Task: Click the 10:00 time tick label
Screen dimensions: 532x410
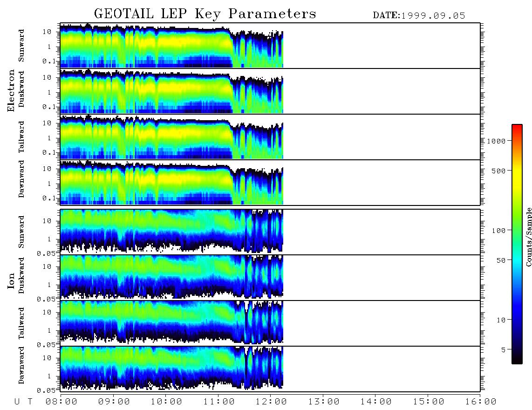Action: coord(167,402)
